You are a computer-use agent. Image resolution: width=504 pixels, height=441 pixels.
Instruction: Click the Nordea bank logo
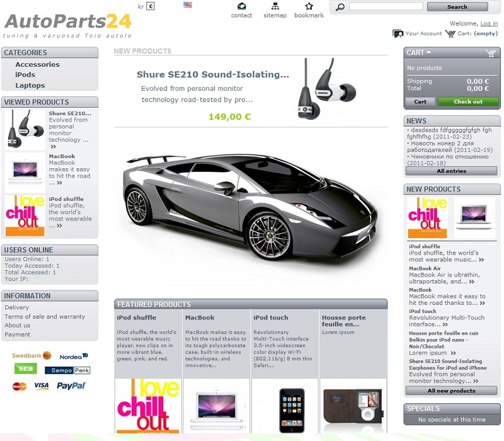(74, 357)
